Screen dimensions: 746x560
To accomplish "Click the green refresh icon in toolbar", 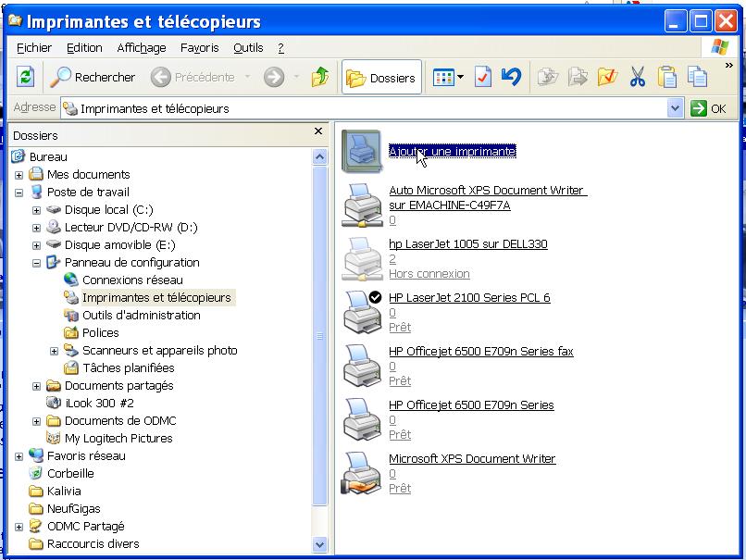I will click(26, 78).
